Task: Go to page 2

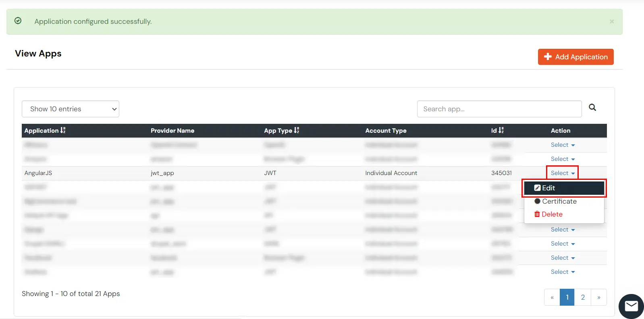Action: 583,297
